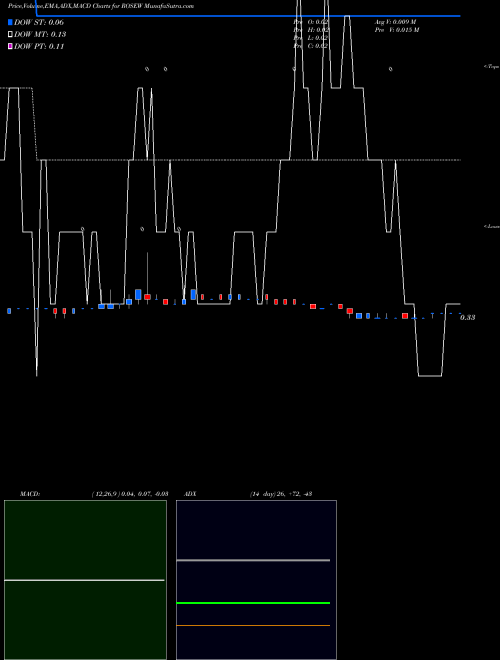Open the green MACD chart panel
The height and width of the screenshot is (660, 500).
85,580
